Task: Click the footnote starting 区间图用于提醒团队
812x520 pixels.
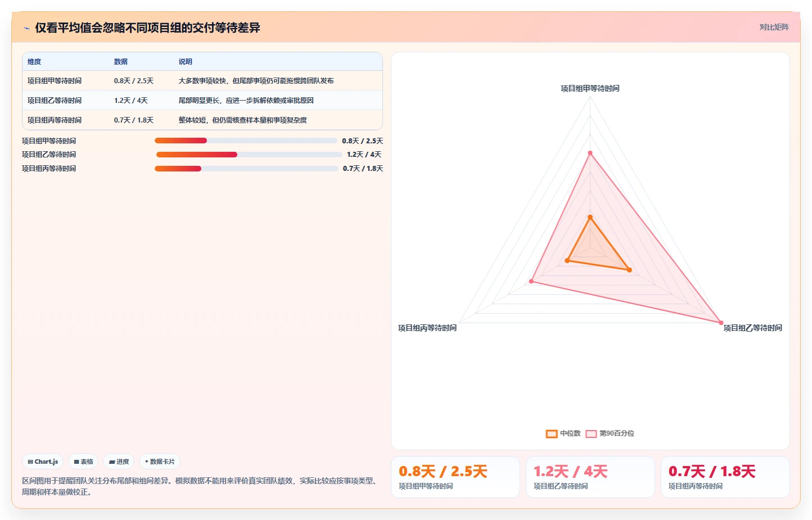Action: coord(200,486)
